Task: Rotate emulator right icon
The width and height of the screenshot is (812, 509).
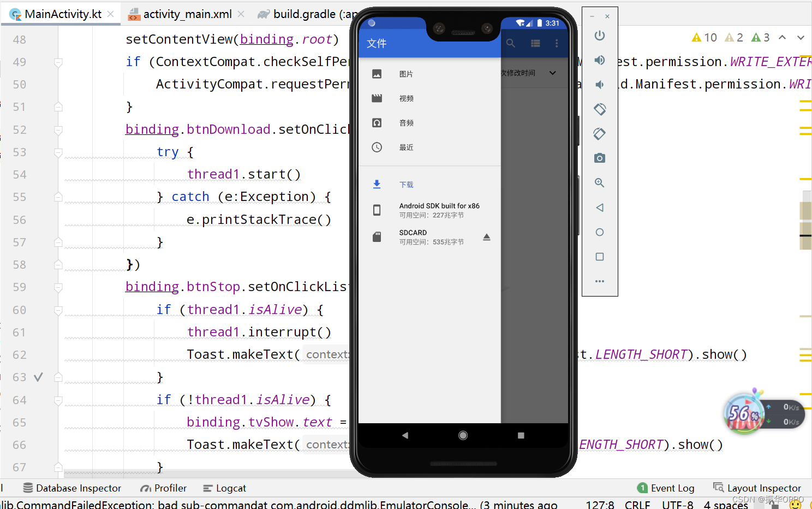Action: [600, 134]
